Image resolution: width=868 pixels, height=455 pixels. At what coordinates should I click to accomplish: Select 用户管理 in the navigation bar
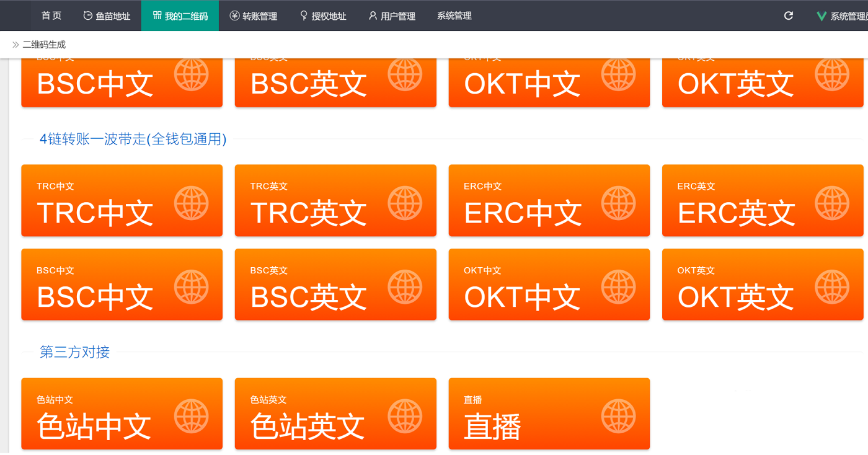click(x=392, y=16)
